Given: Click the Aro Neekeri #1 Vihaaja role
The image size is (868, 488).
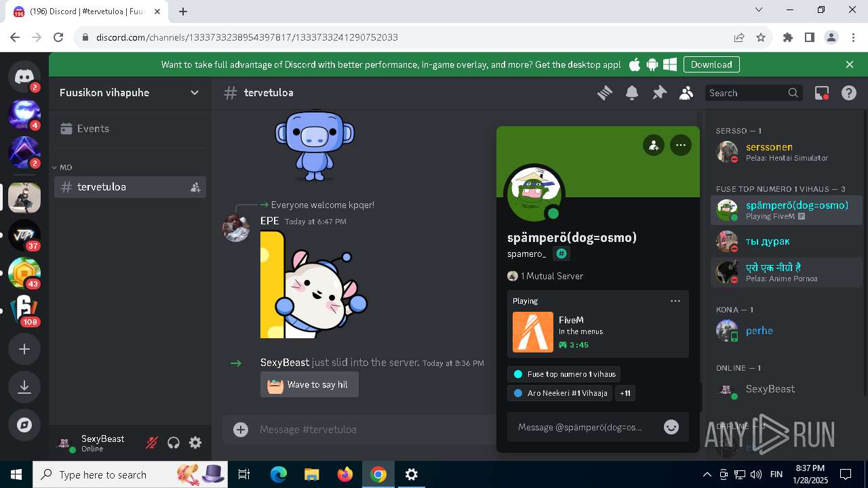Looking at the screenshot, I should [559, 393].
